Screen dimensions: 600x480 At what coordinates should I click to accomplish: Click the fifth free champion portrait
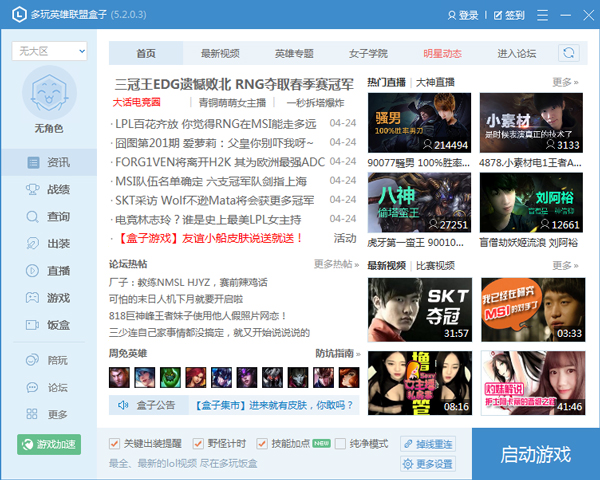221,377
